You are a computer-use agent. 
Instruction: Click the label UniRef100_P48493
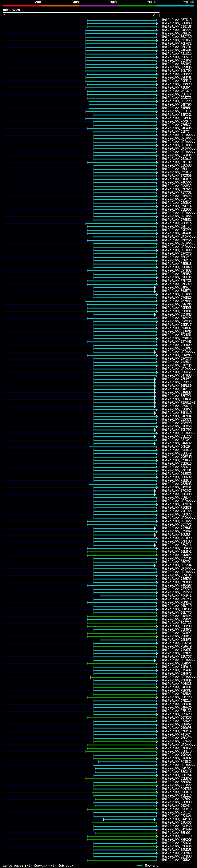click(x=177, y=318)
